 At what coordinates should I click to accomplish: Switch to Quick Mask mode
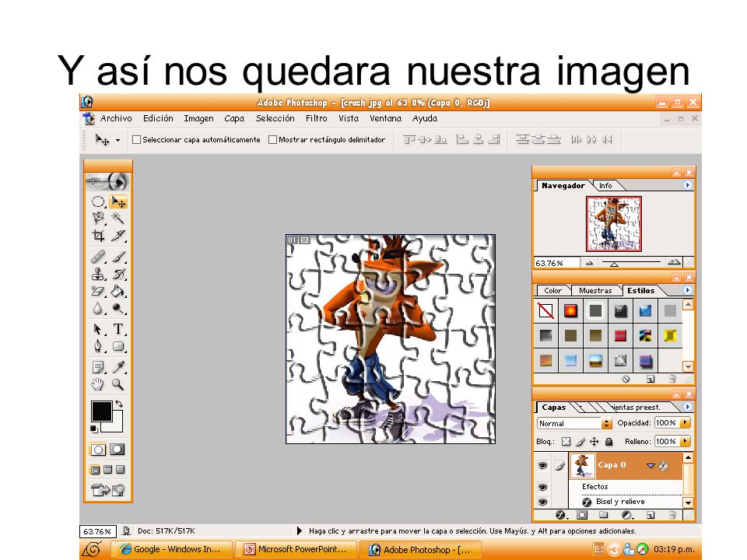coord(117,449)
